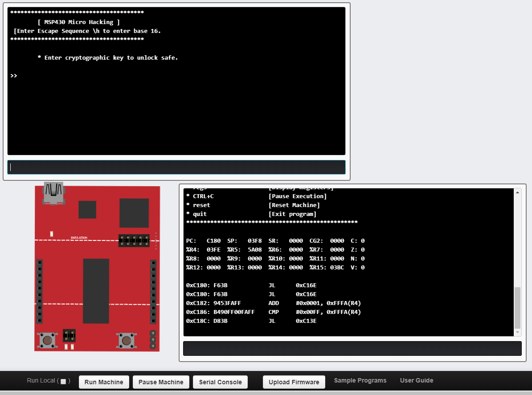Viewport: 532px width, 395px height.
Task: Click the '%R15: 03BC' register value
Action: point(327,268)
